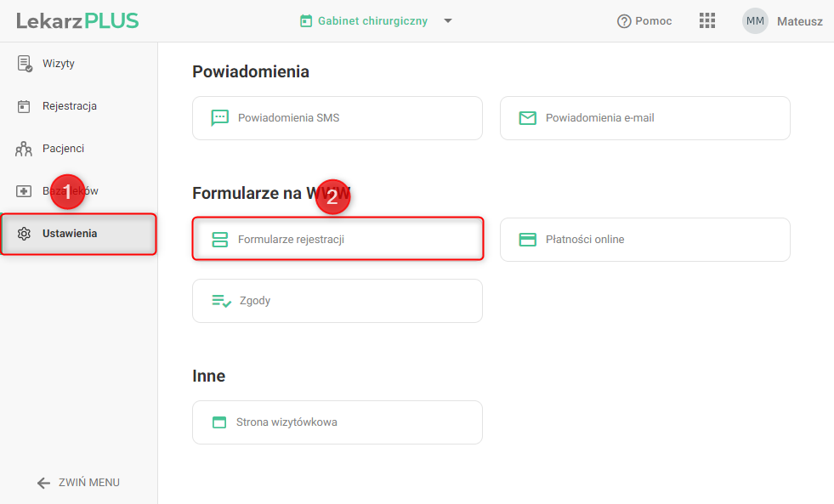Open Powiadomienia SMS settings
The height and width of the screenshot is (504, 834).
click(x=338, y=118)
